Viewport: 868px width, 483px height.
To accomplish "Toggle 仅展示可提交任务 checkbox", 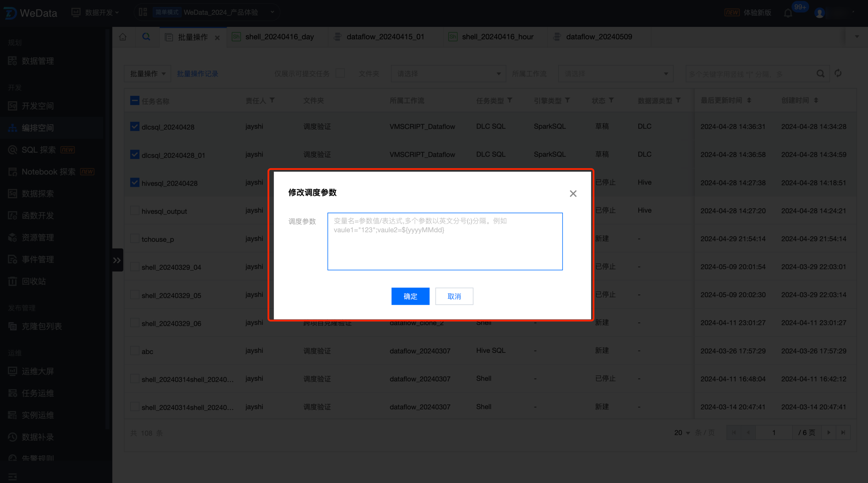I will [x=340, y=73].
